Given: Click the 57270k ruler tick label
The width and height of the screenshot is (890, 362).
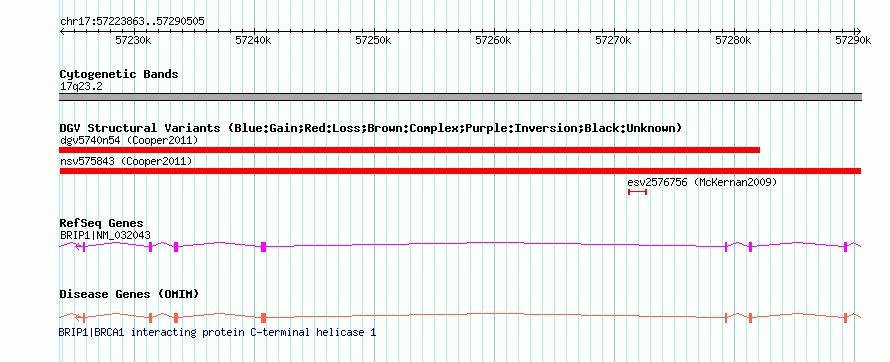Looking at the screenshot, I should pos(614,40).
